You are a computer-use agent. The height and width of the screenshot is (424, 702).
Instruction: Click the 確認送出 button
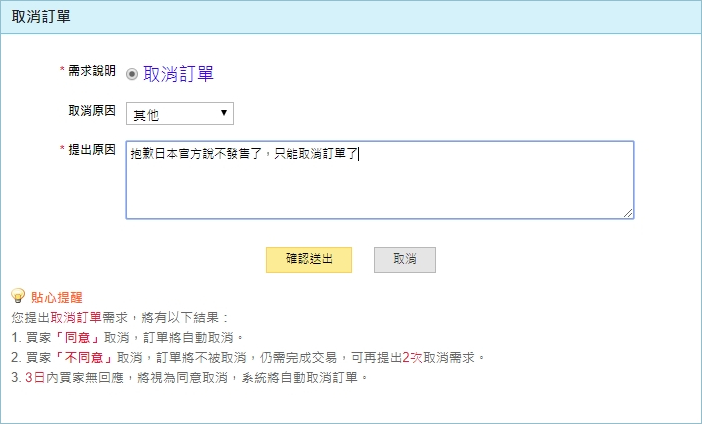(309, 260)
